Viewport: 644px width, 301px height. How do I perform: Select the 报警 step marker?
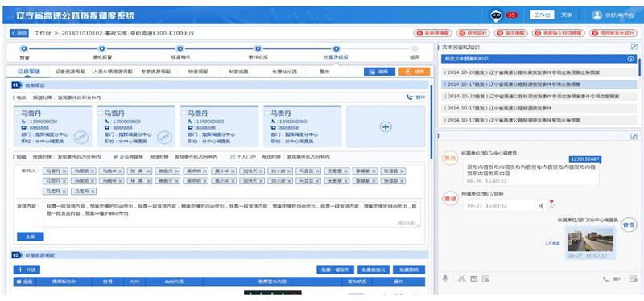(x=24, y=49)
